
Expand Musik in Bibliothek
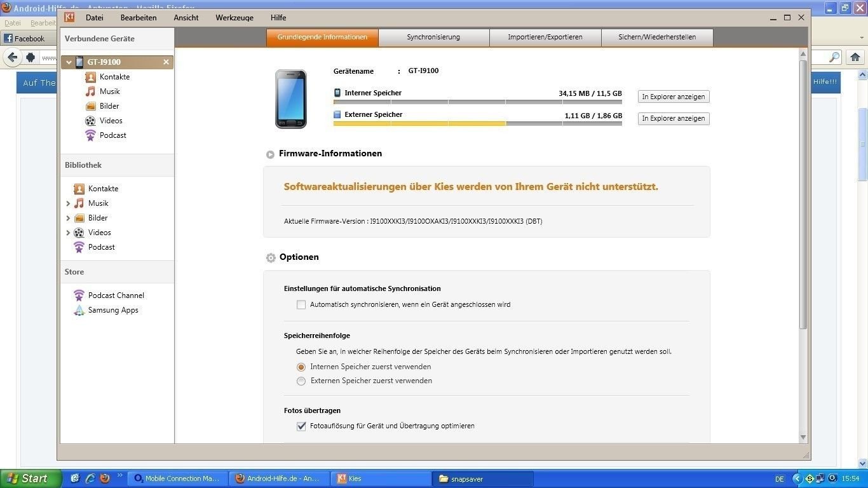[x=68, y=203]
